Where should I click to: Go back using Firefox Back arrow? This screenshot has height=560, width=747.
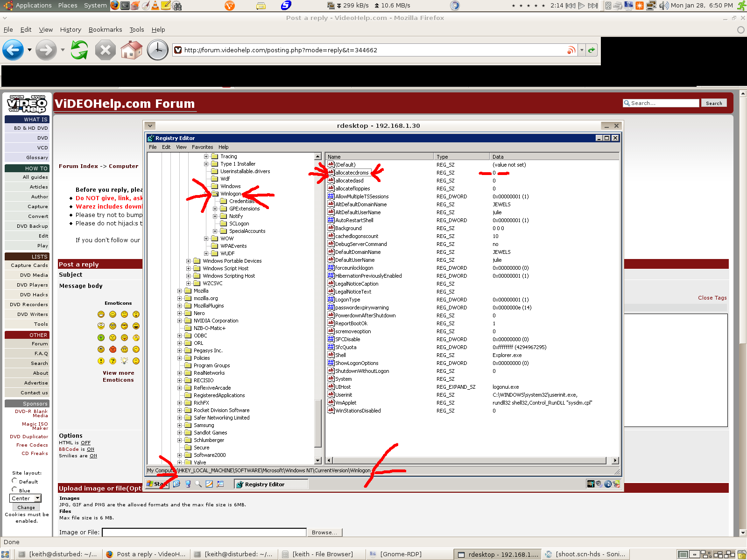(x=13, y=49)
